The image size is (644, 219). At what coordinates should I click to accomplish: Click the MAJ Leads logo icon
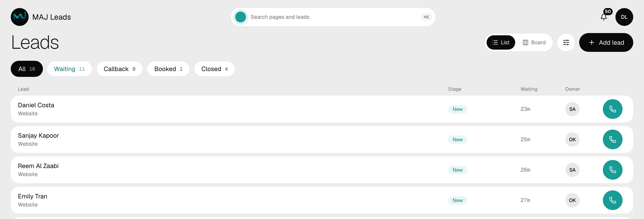(19, 17)
